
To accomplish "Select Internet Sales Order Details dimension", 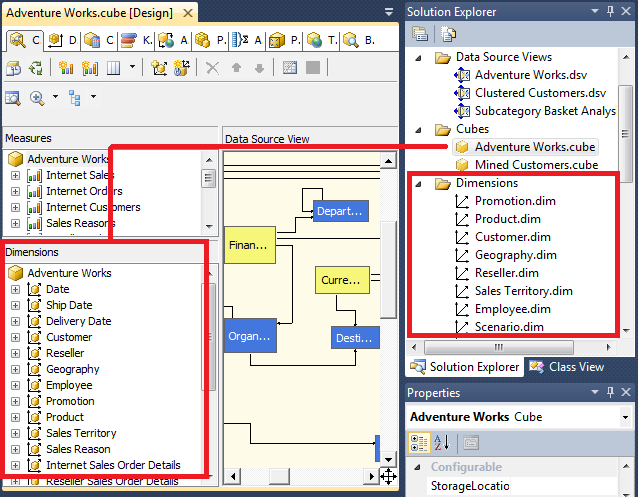I will 113,465.
